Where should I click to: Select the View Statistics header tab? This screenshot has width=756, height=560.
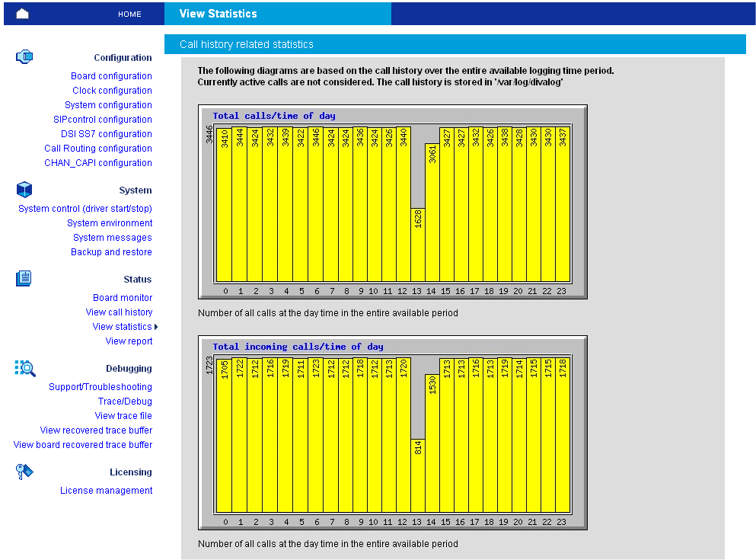(x=219, y=14)
